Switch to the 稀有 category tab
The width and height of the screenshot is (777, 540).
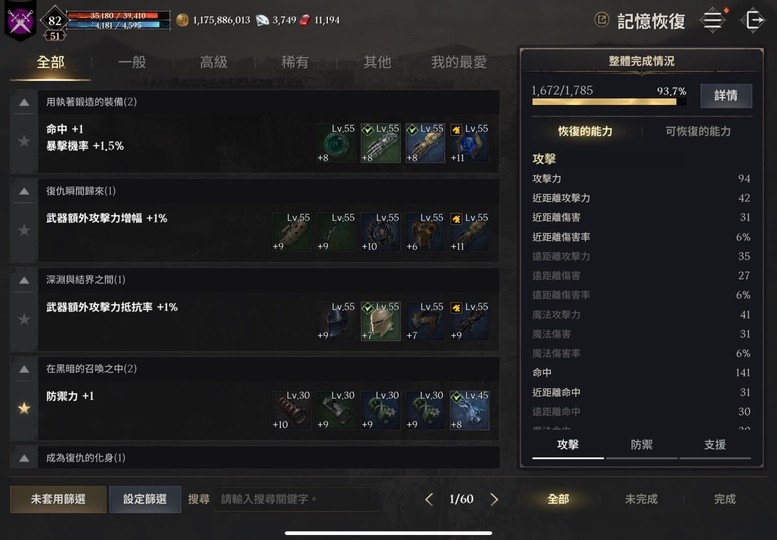tap(295, 62)
